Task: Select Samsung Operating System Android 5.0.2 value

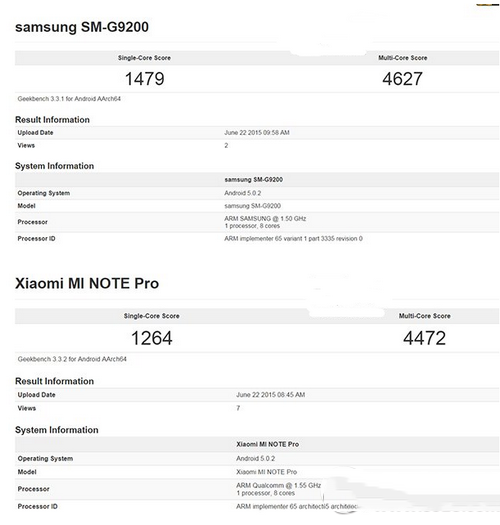Action: click(x=242, y=193)
